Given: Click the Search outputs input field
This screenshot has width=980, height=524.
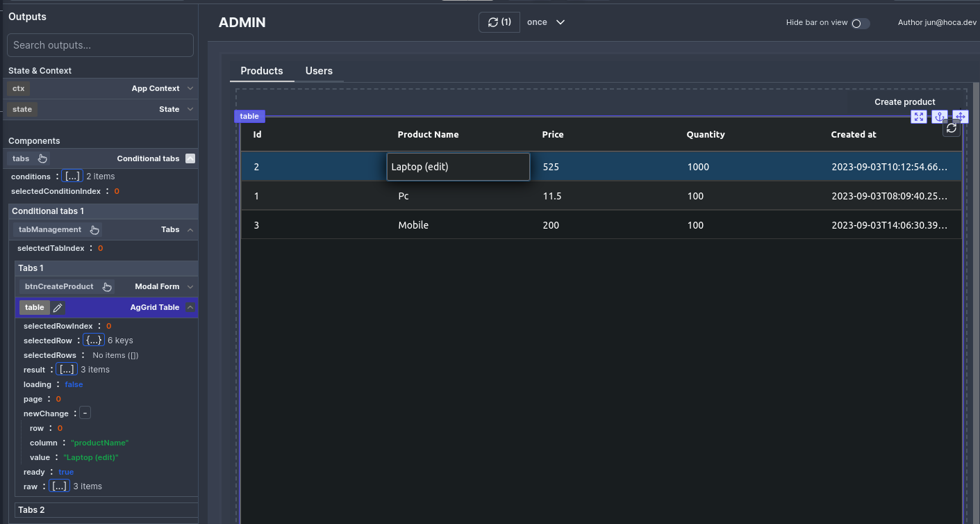Looking at the screenshot, I should click(100, 44).
